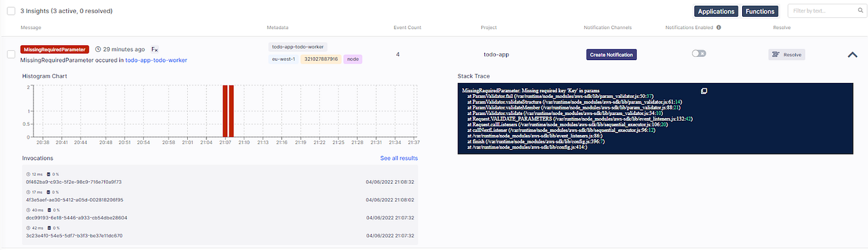The image size is (868, 250).
Task: Click the clock icon beside 29 minutes ago
Action: click(x=98, y=49)
